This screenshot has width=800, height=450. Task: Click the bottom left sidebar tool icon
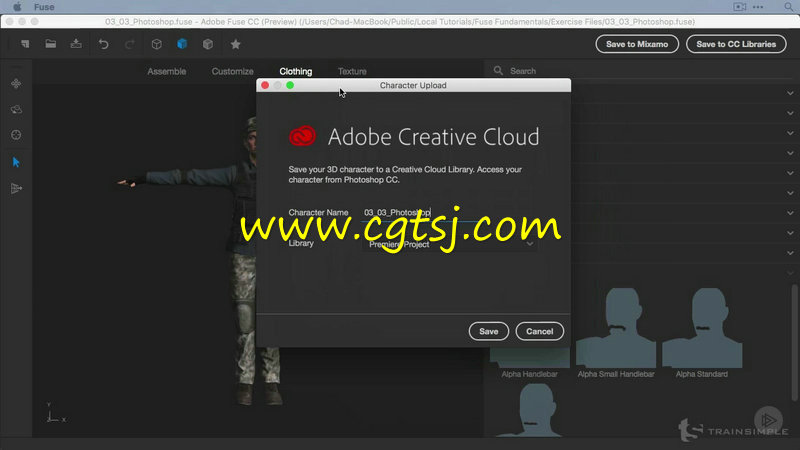16,188
